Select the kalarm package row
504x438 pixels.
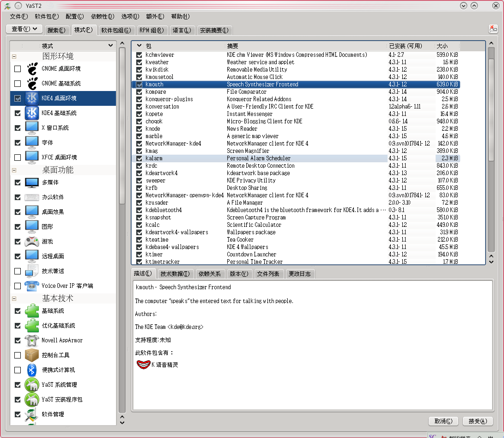point(296,158)
